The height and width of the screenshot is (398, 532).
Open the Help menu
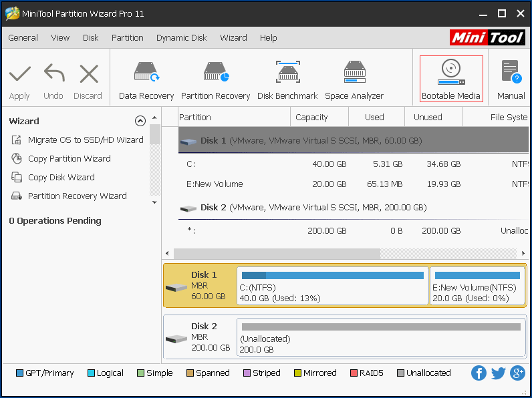[269, 37]
